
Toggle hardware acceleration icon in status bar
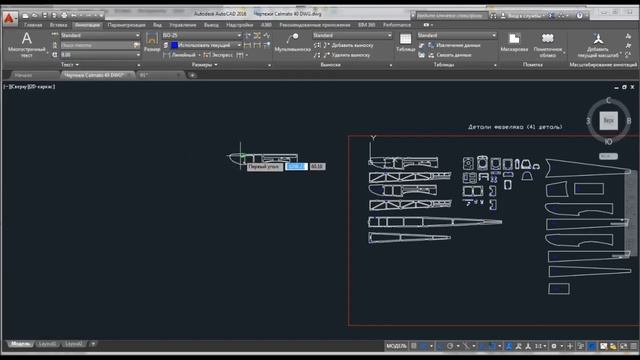[592, 346]
